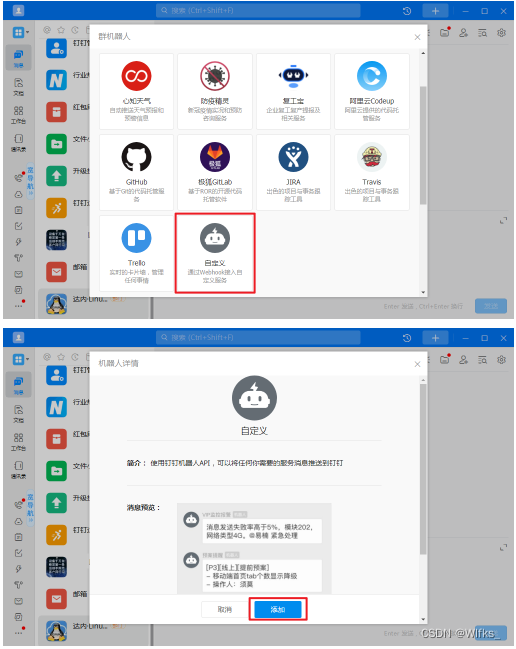The width and height of the screenshot is (516, 649).
Task: Open 邮箱 mail chat in 群机器人 window
Action: [x=56, y=272]
